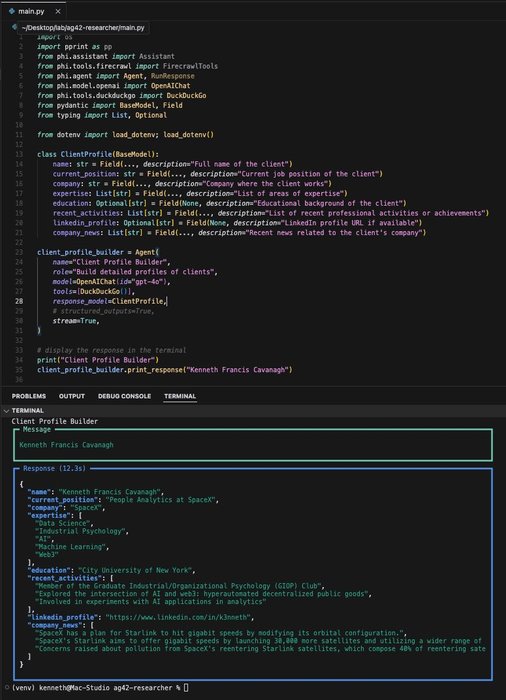Click 'RunResponse' in the phi.agent import
The width and height of the screenshot is (506, 700).
[172, 76]
